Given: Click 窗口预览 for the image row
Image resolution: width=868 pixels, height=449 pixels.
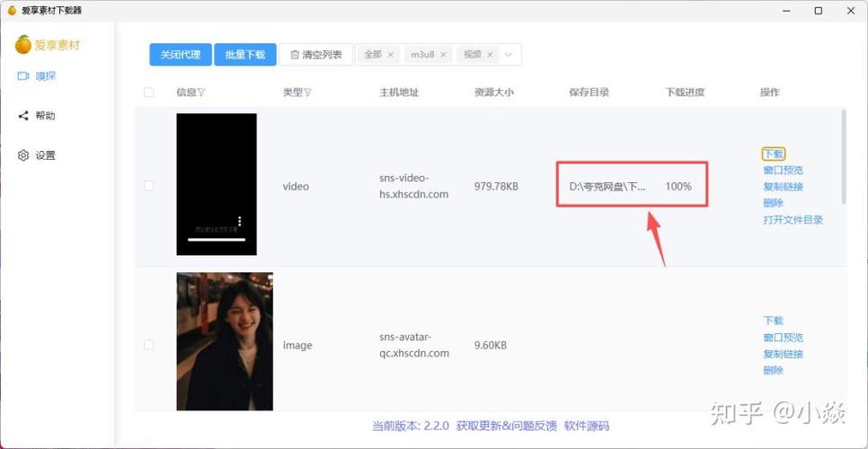Looking at the screenshot, I should (x=783, y=338).
